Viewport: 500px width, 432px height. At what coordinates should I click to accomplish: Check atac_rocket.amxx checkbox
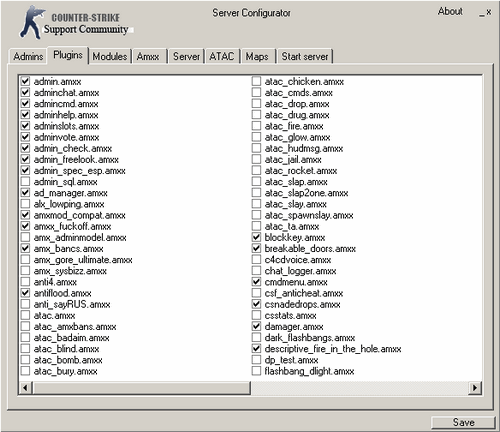pyautogui.click(x=256, y=171)
